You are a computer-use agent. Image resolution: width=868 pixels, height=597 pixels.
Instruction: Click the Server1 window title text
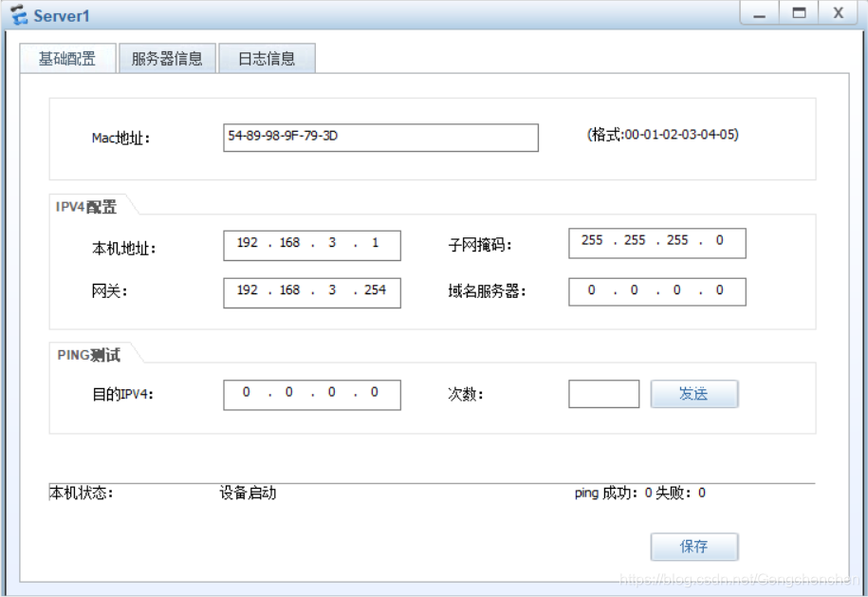coord(62,16)
